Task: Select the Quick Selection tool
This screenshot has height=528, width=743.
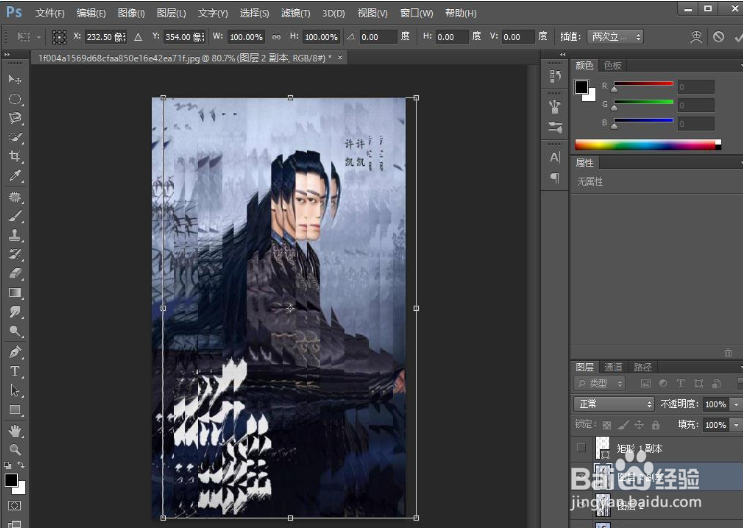Action: click(x=15, y=137)
